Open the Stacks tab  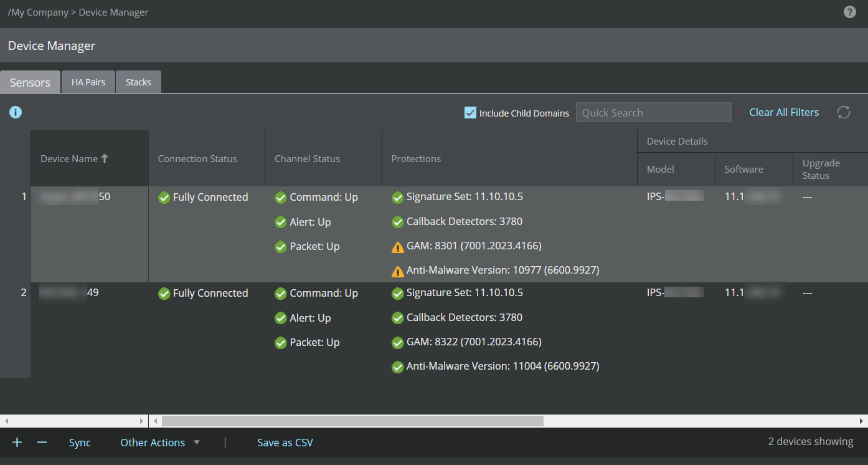(138, 82)
